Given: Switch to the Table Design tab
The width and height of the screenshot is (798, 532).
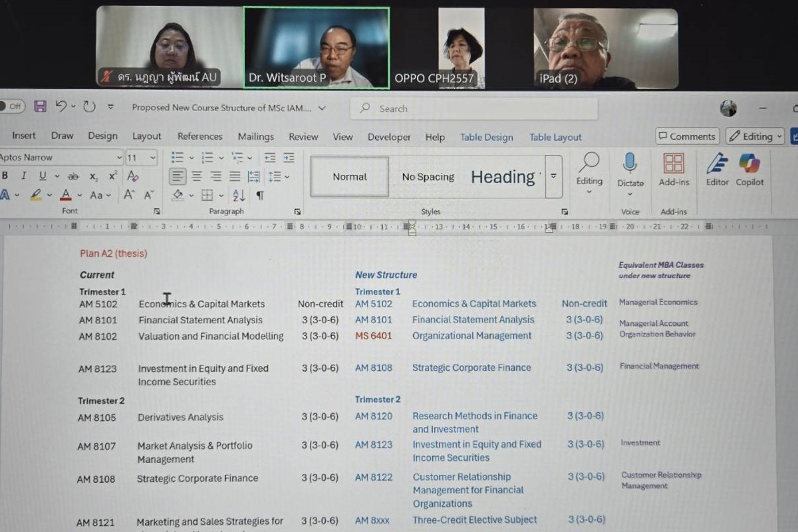Looking at the screenshot, I should click(x=486, y=137).
